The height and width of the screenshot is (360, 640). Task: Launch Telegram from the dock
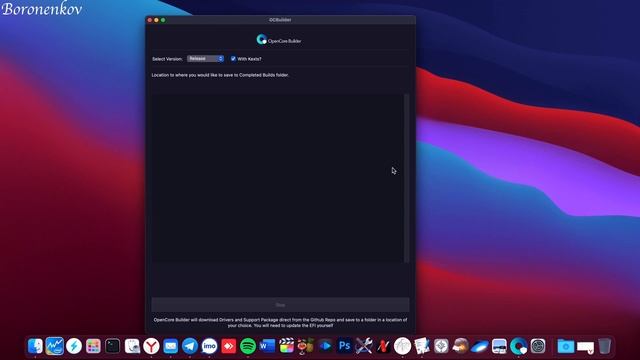coord(190,346)
